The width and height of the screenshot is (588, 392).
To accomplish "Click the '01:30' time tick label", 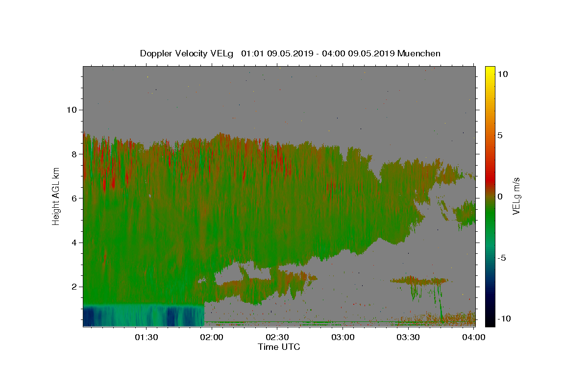I will click(x=147, y=337).
